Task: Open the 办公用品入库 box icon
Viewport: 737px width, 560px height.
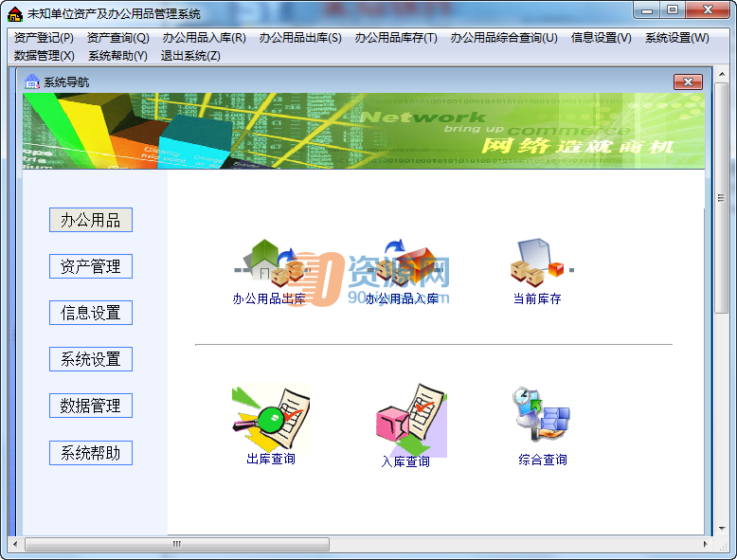Action: [x=404, y=262]
